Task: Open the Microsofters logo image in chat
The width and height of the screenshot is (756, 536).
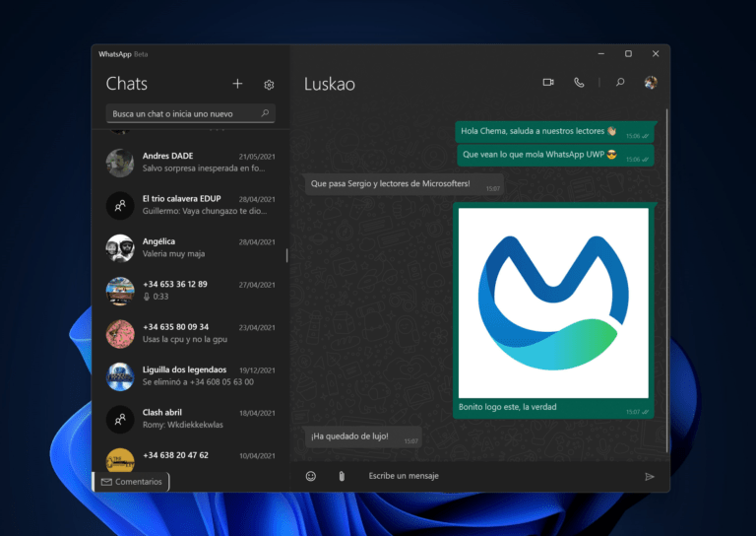Action: tap(553, 302)
